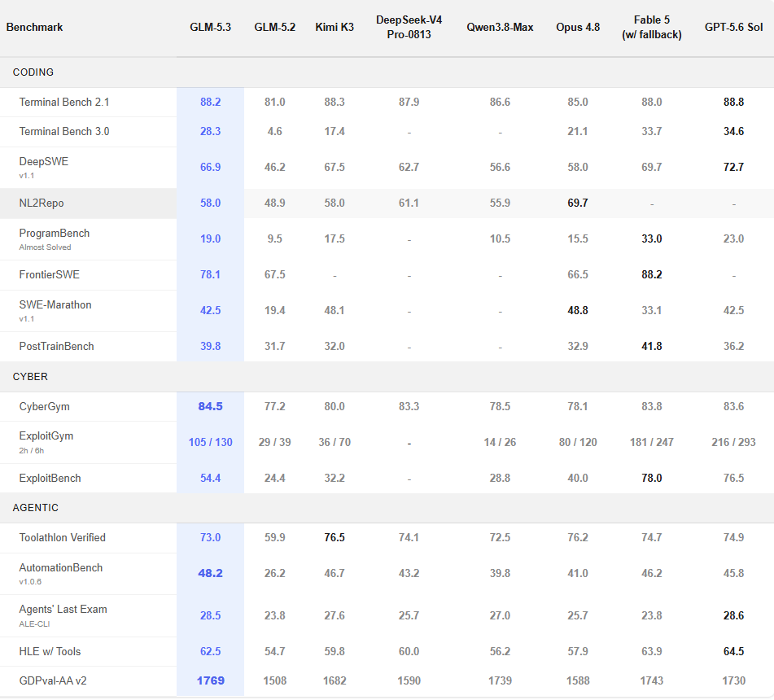The image size is (774, 700).
Task: Select Fable 5 ProgramBench score 33.0
Action: tap(652, 239)
